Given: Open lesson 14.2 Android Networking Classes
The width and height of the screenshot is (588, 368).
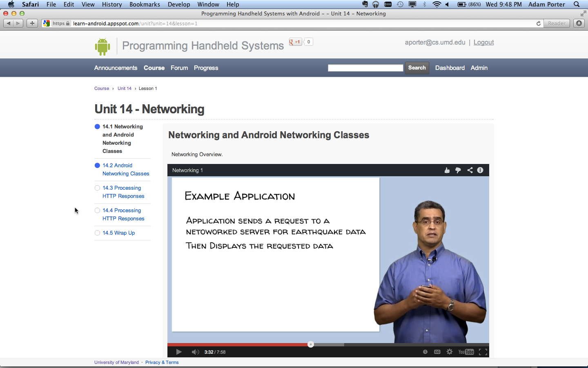Looking at the screenshot, I should 126,170.
